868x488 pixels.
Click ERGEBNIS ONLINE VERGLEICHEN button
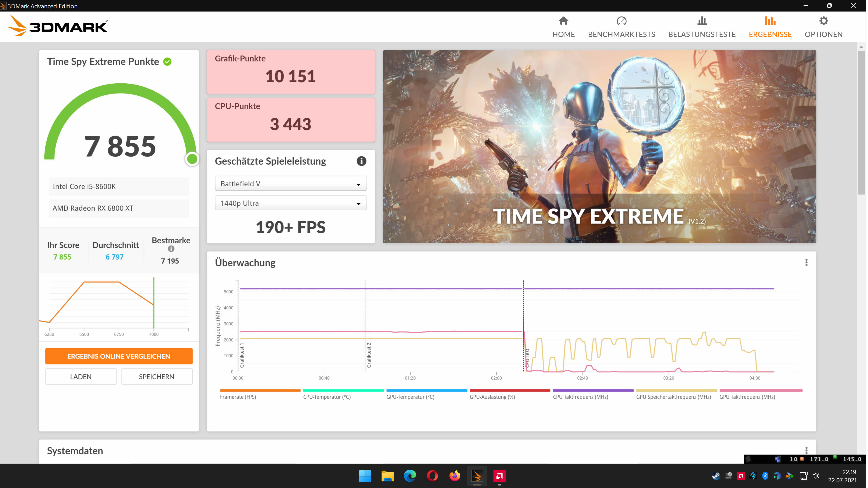(119, 356)
